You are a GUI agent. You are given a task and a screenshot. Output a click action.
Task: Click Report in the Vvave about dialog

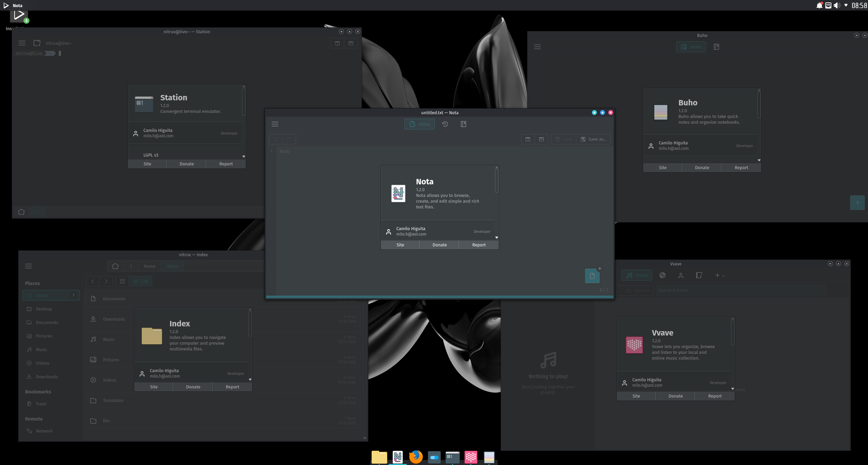pyautogui.click(x=715, y=396)
